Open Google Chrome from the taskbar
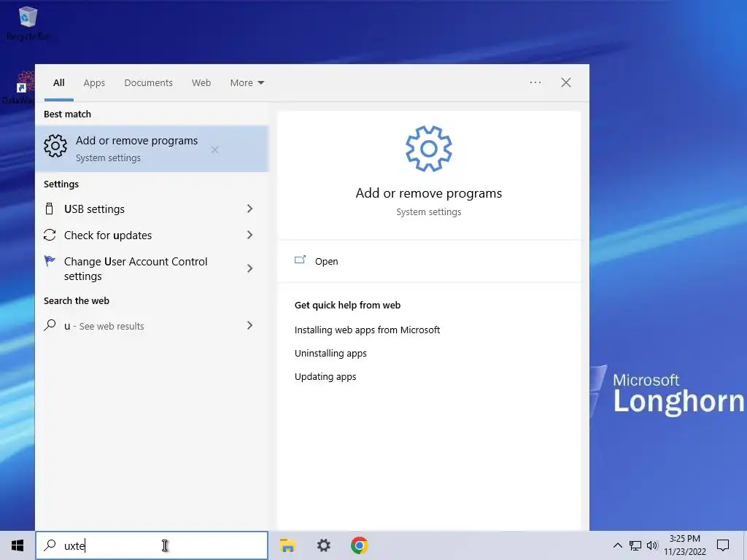 click(x=359, y=545)
